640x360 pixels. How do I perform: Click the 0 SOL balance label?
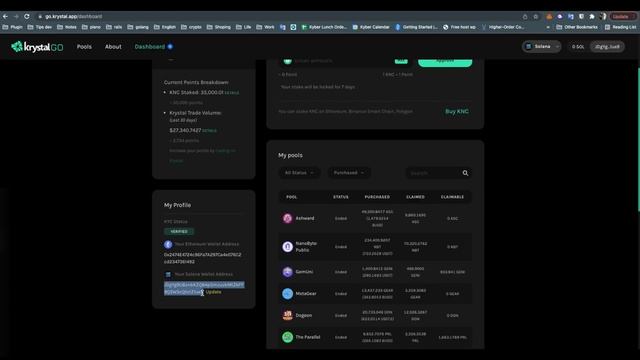(x=578, y=47)
